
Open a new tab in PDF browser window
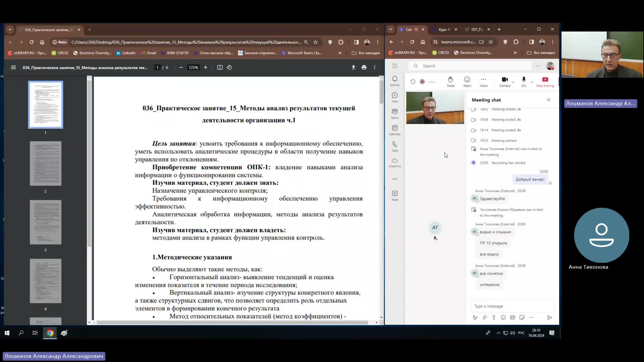click(x=90, y=30)
